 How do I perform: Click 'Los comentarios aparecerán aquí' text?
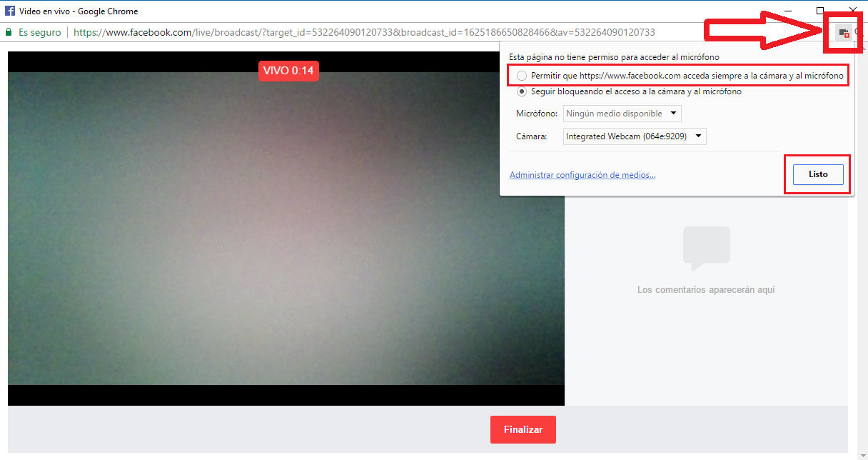click(706, 290)
